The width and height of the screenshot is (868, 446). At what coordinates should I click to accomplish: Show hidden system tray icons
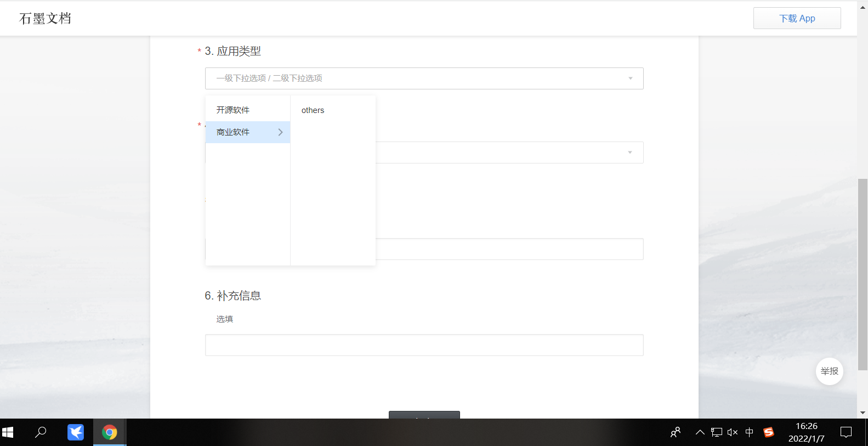pos(700,432)
